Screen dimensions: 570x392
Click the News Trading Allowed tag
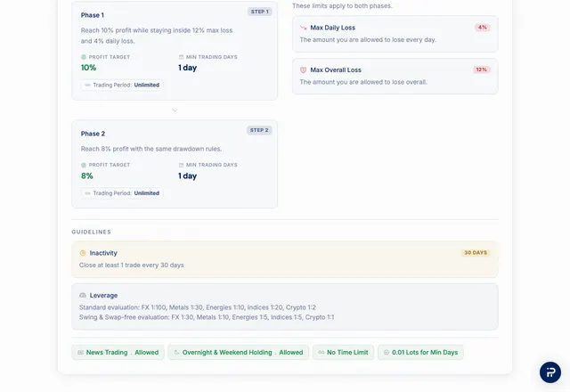[118, 353]
